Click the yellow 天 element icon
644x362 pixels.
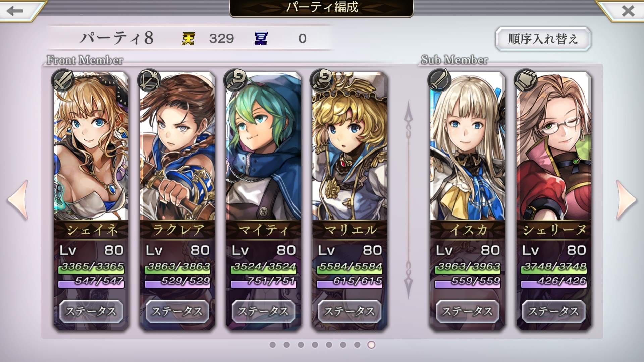pyautogui.click(x=188, y=38)
